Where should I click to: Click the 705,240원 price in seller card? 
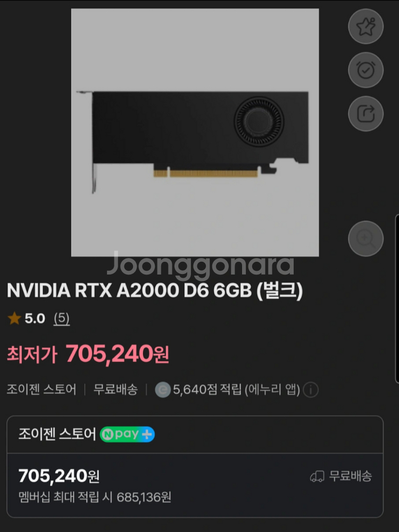(59, 476)
